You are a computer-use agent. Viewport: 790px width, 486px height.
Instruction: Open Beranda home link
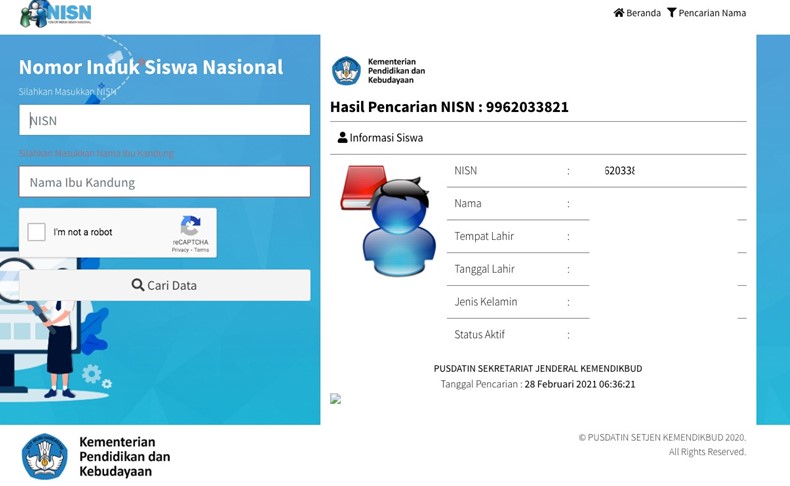[637, 13]
